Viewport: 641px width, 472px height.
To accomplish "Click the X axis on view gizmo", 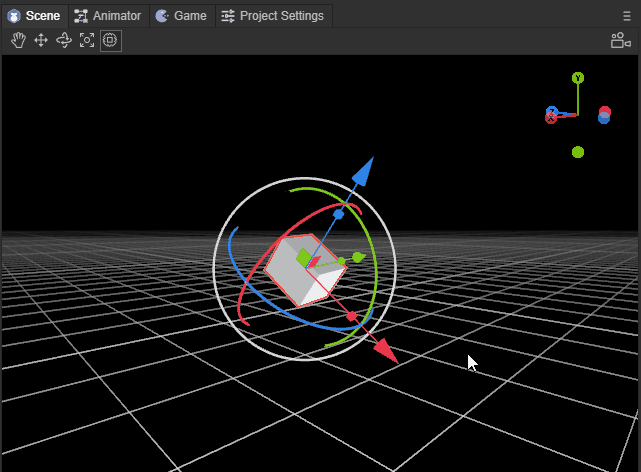I will pos(551,118).
